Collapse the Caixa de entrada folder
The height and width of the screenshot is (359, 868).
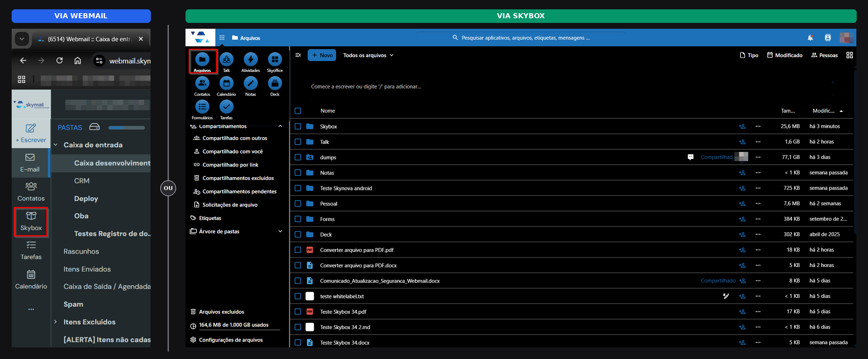[56, 145]
